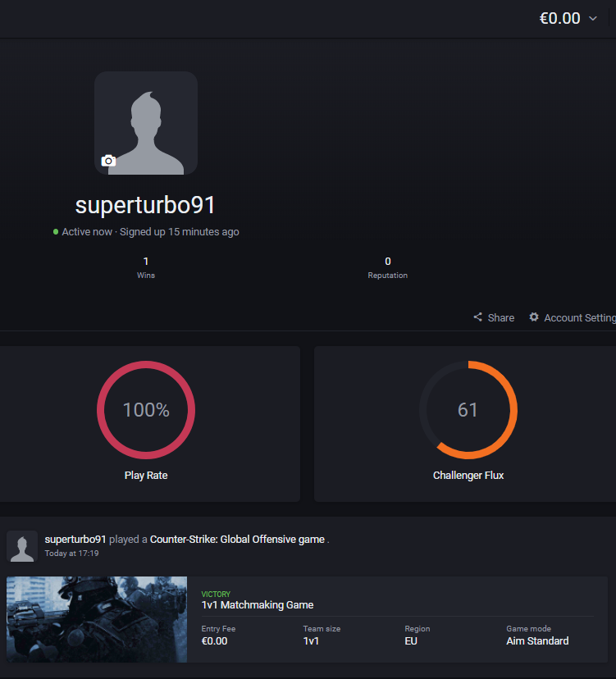Click the Aim Standard game mode value
Screen dimensions: 616x679
[x=537, y=641]
